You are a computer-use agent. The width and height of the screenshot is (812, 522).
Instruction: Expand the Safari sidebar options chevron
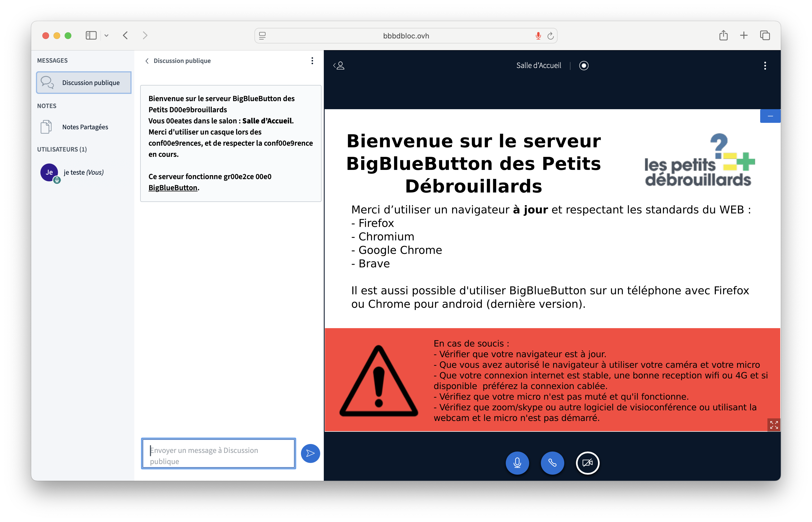point(106,36)
